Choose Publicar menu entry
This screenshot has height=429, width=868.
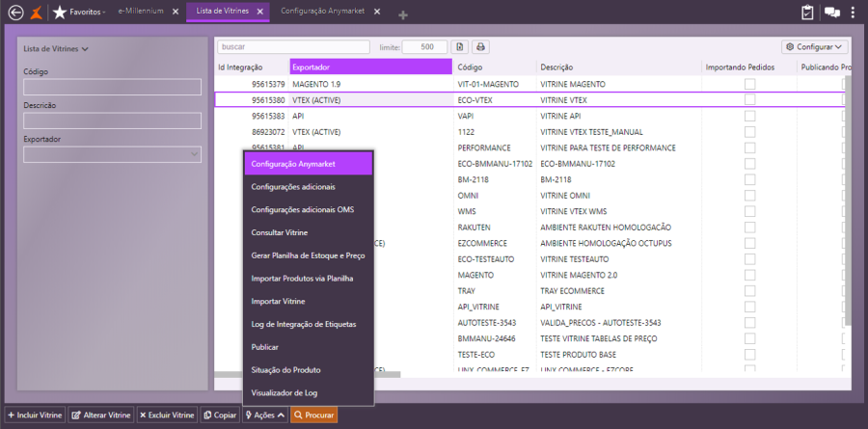click(309, 347)
